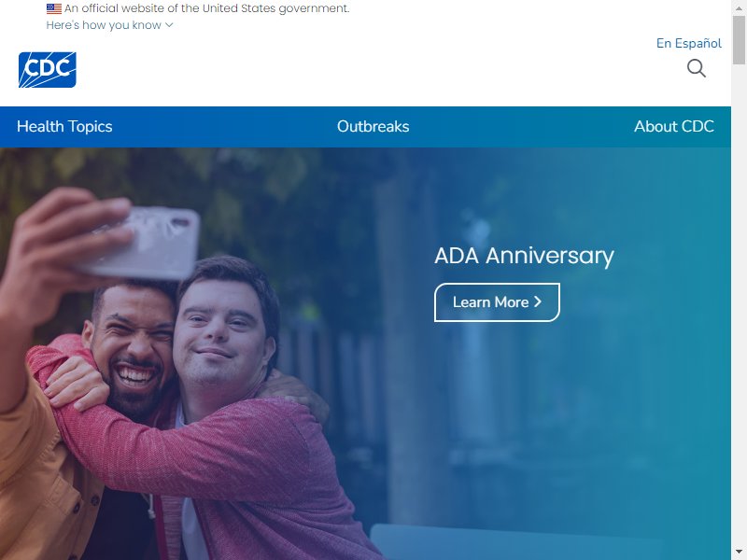Click the scrollbar up arrow
Image resolution: width=747 pixels, height=560 pixels.
point(739,7)
